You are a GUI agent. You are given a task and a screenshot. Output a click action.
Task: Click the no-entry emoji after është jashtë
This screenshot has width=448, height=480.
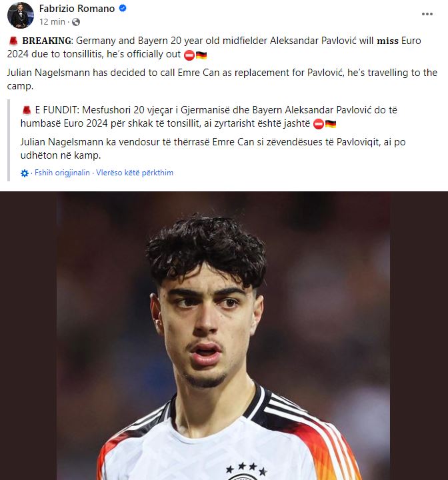(319, 124)
